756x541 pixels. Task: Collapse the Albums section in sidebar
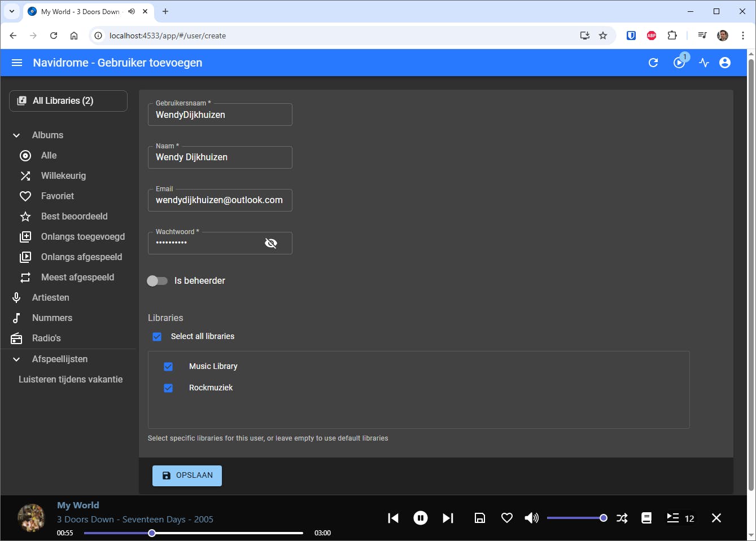coord(17,135)
